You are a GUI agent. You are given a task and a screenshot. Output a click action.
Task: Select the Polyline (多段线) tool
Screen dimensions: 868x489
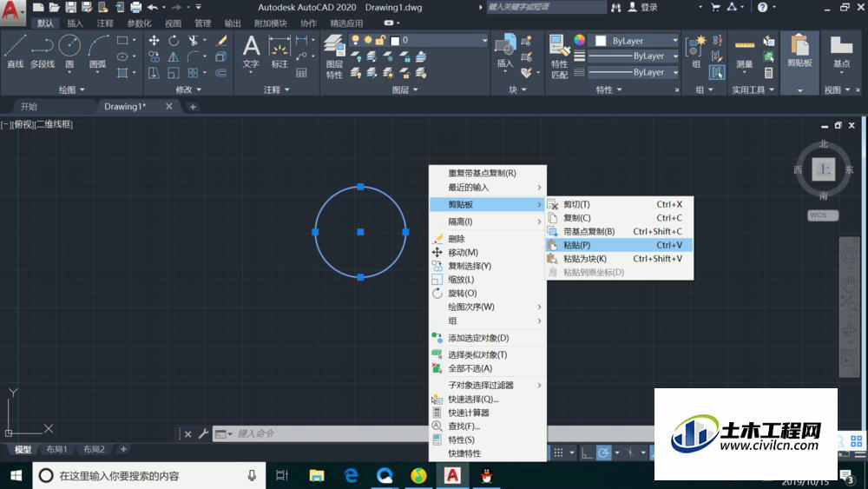pos(42,51)
